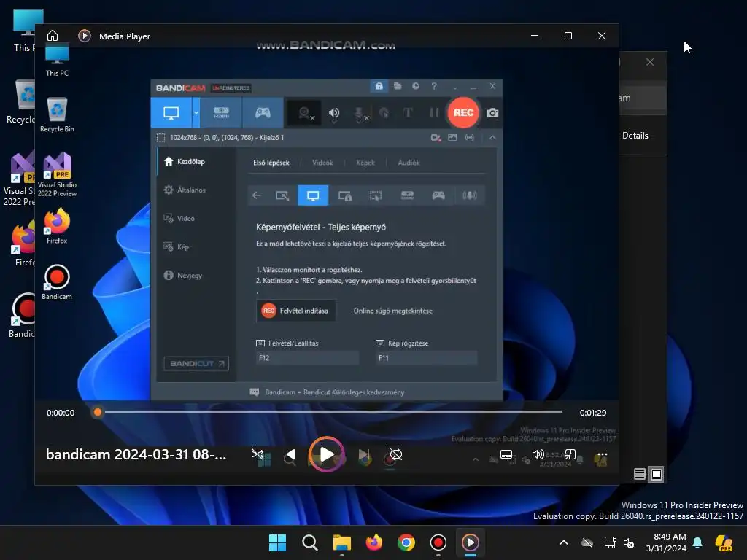This screenshot has width=747, height=560.
Task: Toggle repeat mode in Media Player
Action: pos(396,455)
